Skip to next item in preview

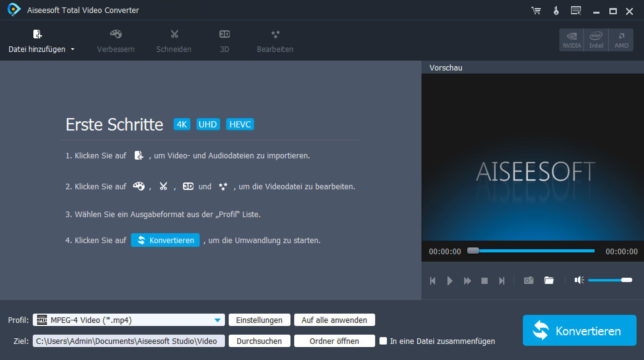[502, 281]
